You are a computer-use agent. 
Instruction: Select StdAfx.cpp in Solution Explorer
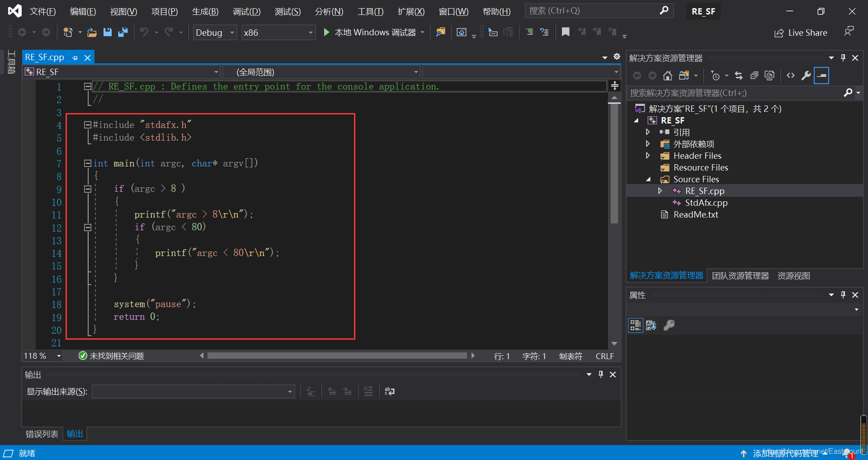pyautogui.click(x=706, y=203)
